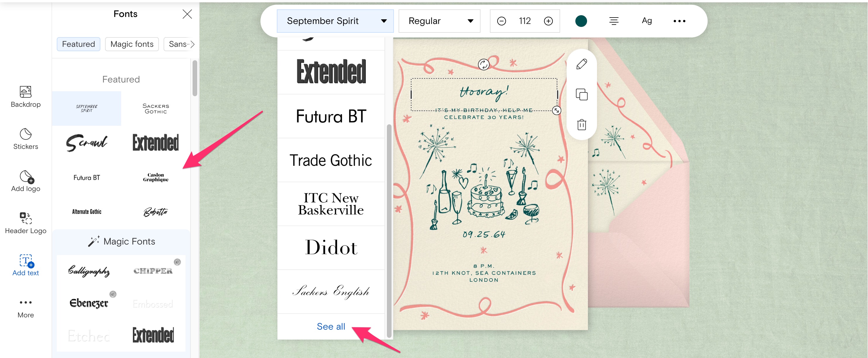Select the Sans font category tab
Image resolution: width=868 pixels, height=358 pixels.
tap(178, 44)
